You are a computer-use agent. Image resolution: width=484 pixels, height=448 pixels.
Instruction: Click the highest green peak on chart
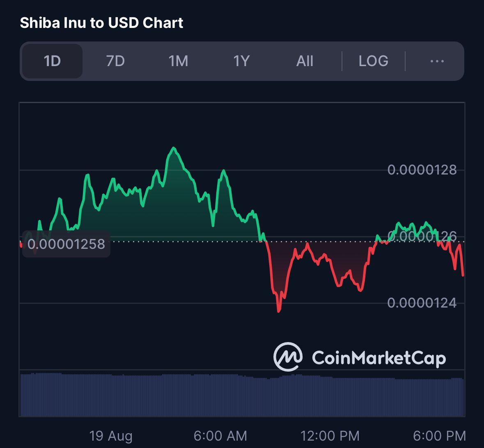[174, 149]
